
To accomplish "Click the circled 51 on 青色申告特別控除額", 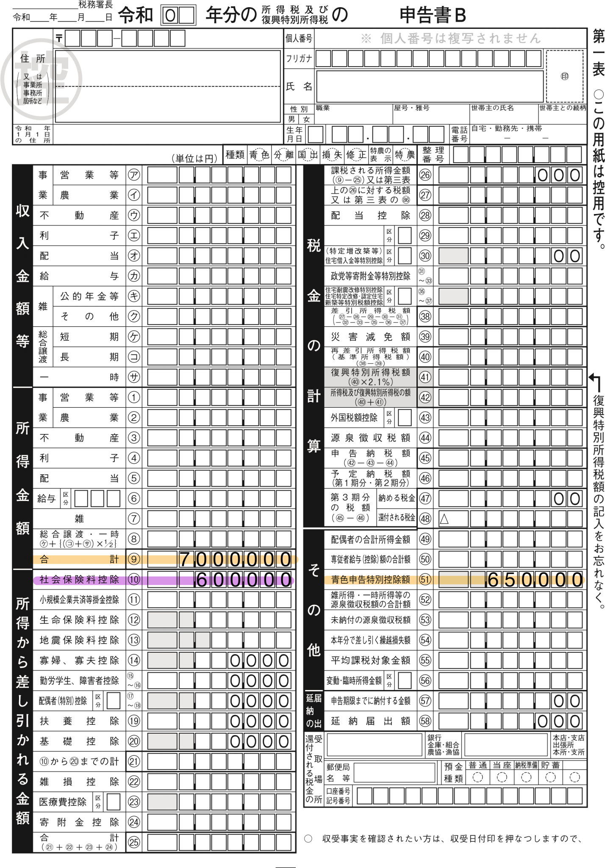I will click(425, 580).
